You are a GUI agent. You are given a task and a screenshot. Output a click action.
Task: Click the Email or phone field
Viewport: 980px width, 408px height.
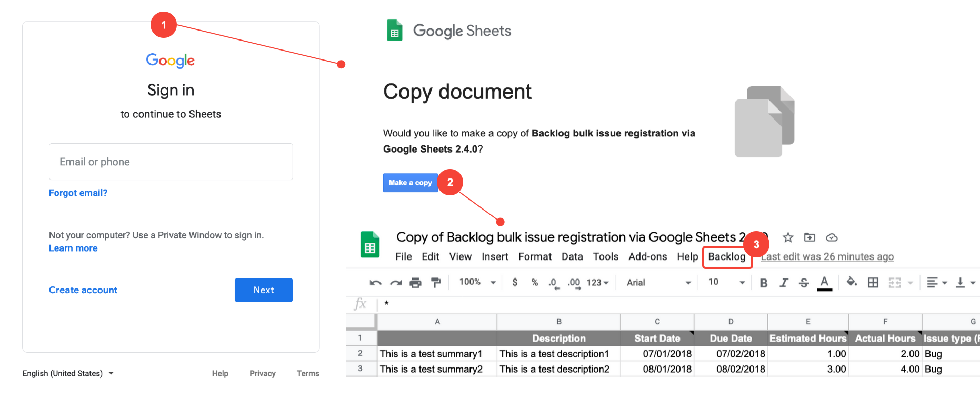pyautogui.click(x=171, y=162)
